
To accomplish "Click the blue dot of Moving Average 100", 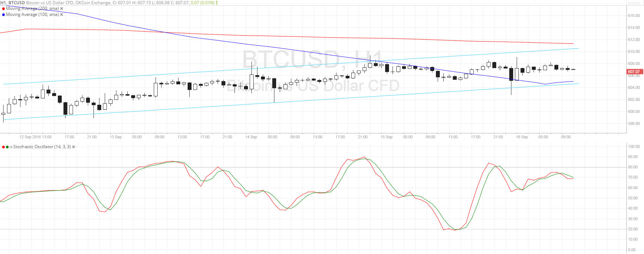I will (x=4, y=14).
